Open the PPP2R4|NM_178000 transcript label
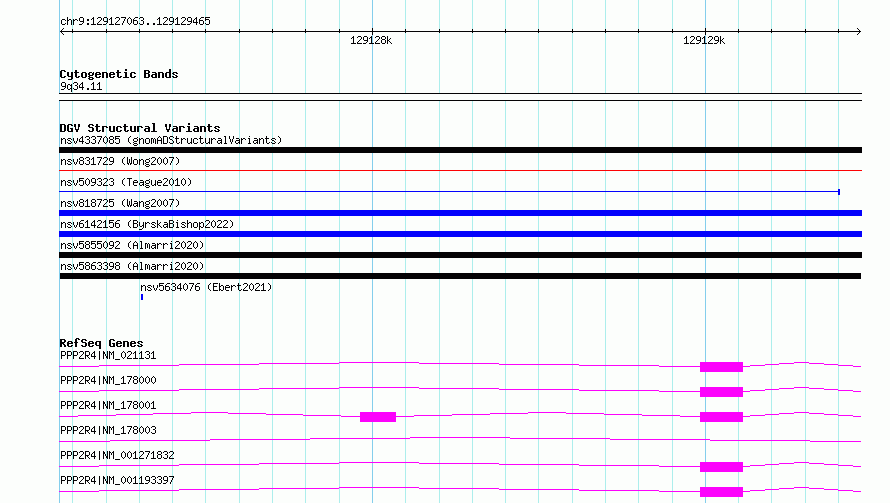This screenshot has height=503, width=890. [x=108, y=380]
